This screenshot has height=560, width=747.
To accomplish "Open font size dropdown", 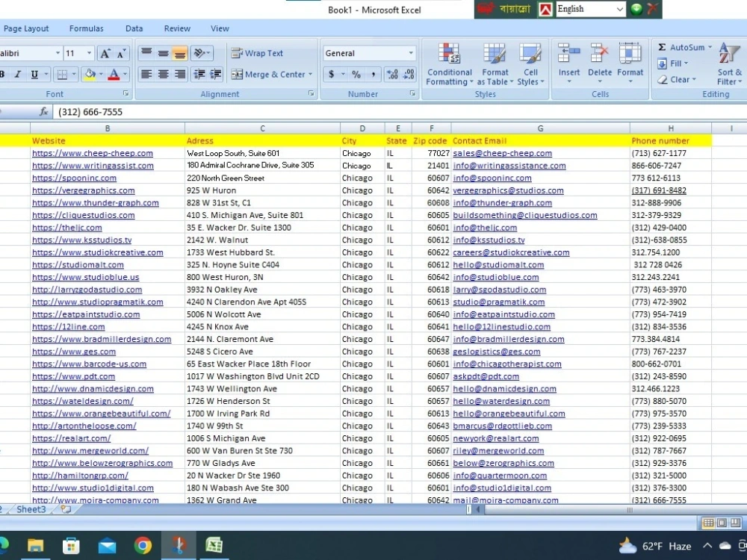I will tap(89, 53).
